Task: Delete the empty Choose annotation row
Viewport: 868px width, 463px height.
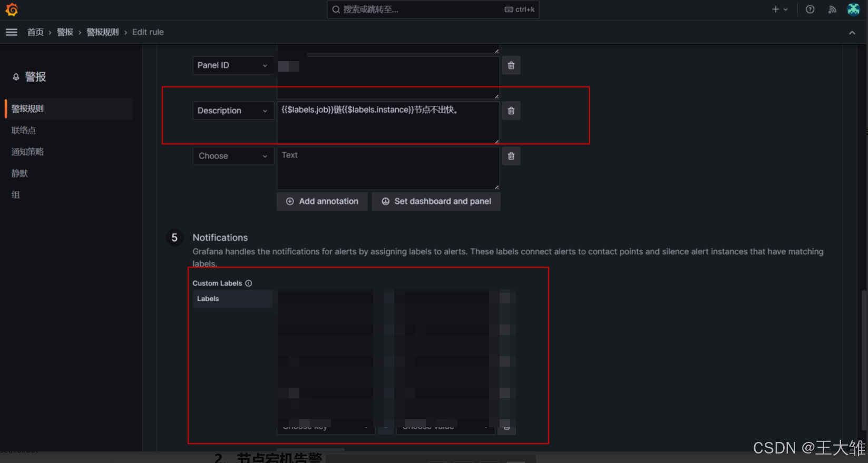Action: [511, 156]
